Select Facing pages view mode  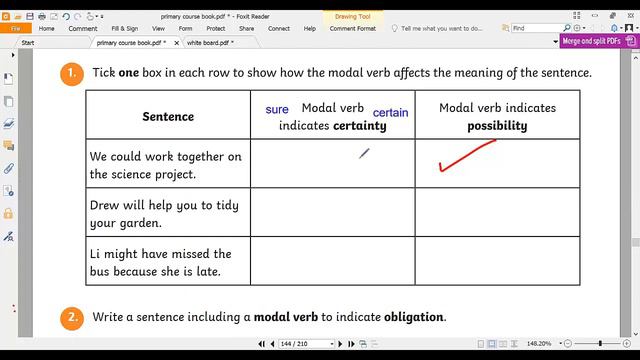click(503, 344)
